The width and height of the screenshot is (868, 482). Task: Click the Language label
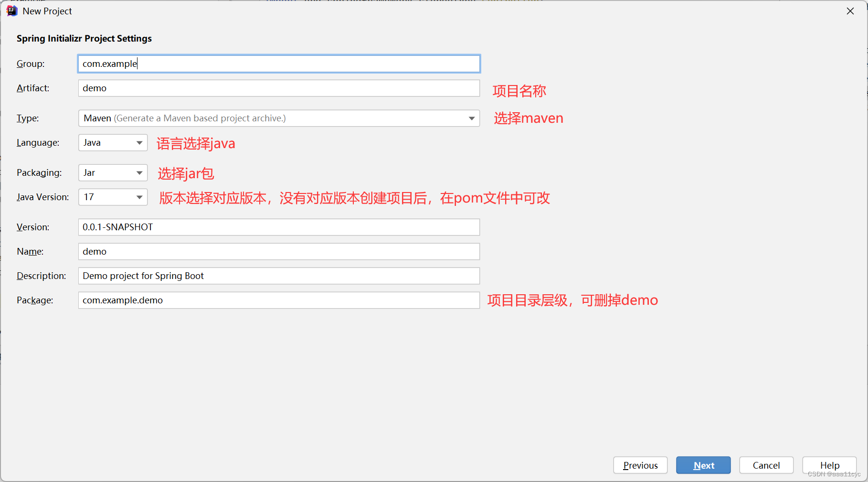(38, 142)
